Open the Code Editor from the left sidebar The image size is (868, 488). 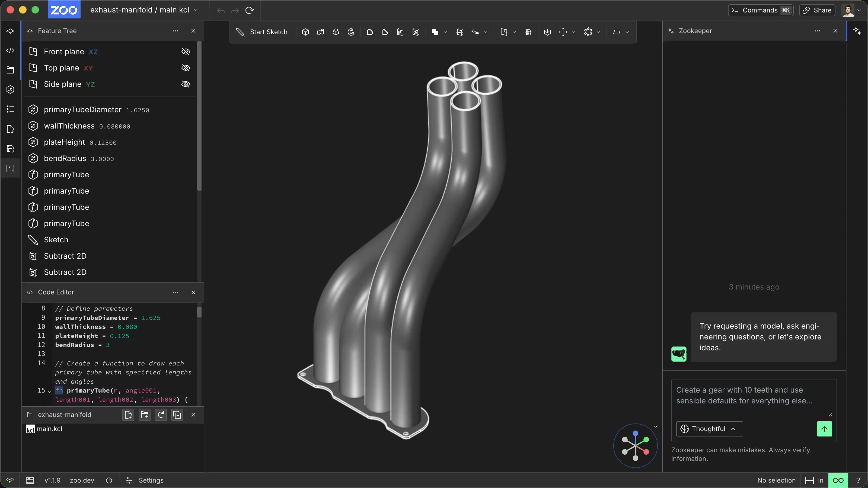10,50
